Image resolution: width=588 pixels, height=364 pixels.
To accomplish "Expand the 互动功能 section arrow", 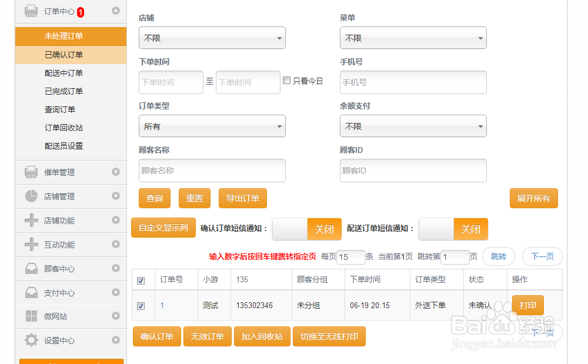I will 116,244.
